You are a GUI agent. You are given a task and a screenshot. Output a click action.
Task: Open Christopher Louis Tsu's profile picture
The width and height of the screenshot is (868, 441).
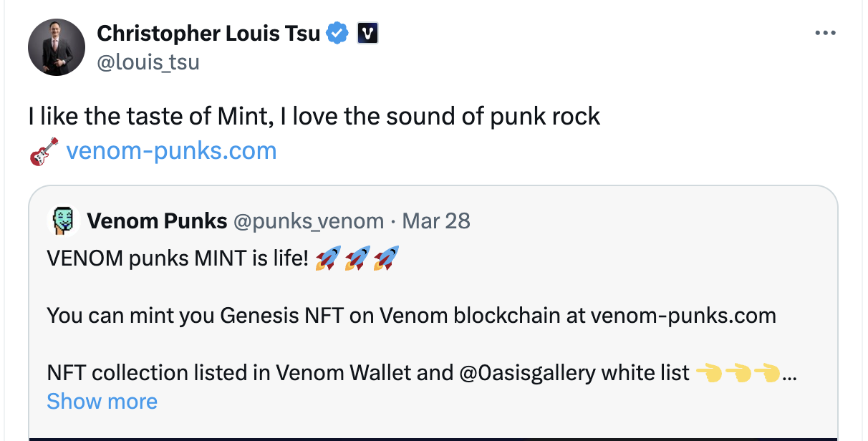pos(56,47)
